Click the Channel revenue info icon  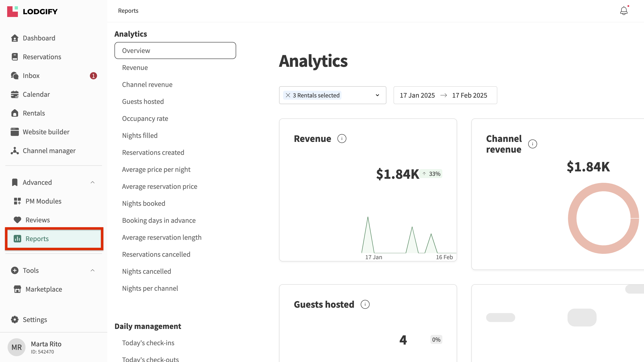click(x=532, y=144)
